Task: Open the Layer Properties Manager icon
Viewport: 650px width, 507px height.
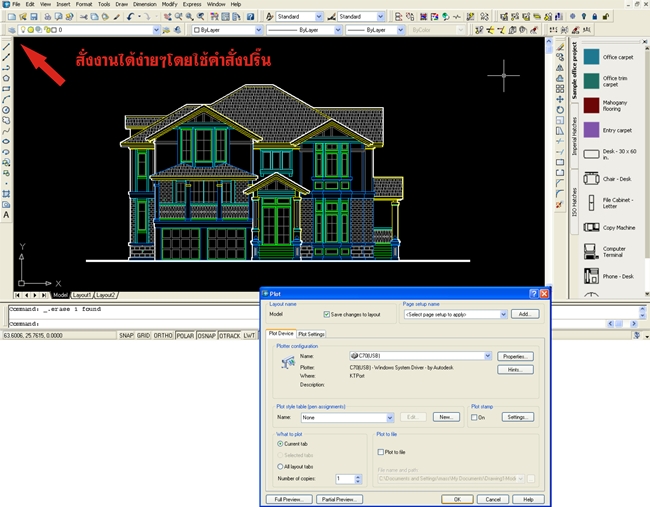Action: tap(12, 30)
